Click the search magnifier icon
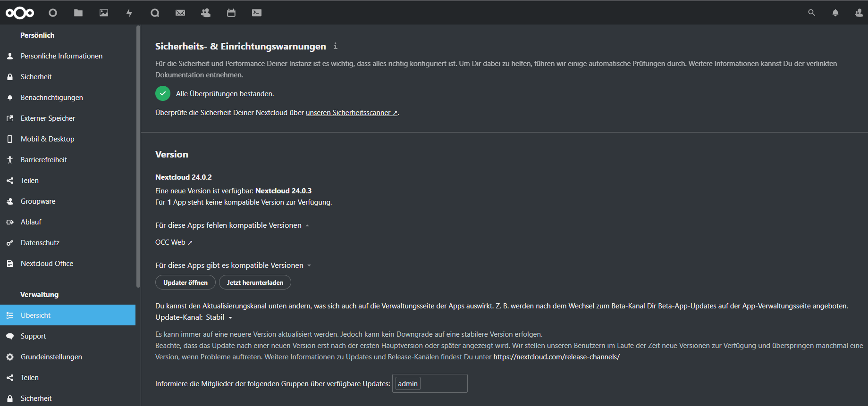 [811, 13]
